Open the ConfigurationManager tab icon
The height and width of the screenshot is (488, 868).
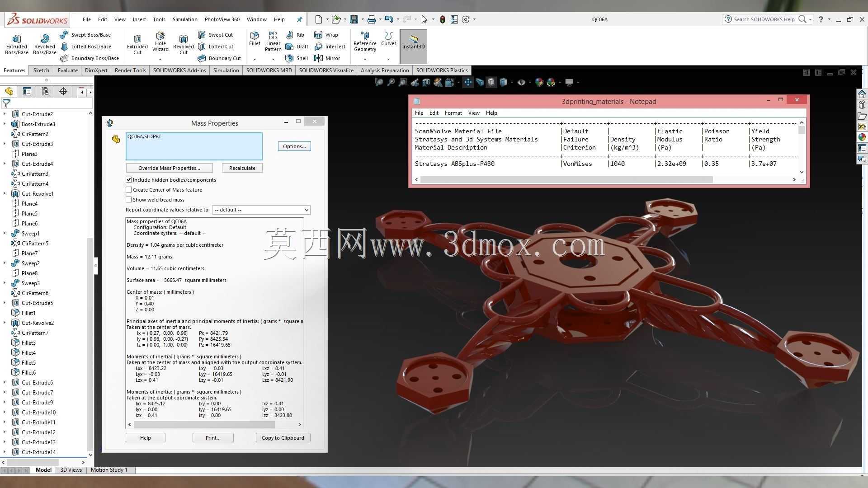click(45, 92)
